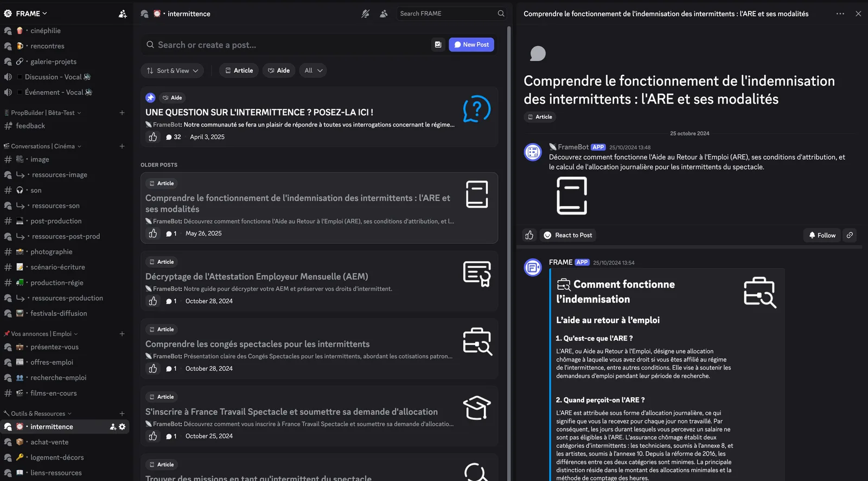Collapse the Conversations | Cinéma category
Screen dimensions: 868x481
click(x=42, y=146)
